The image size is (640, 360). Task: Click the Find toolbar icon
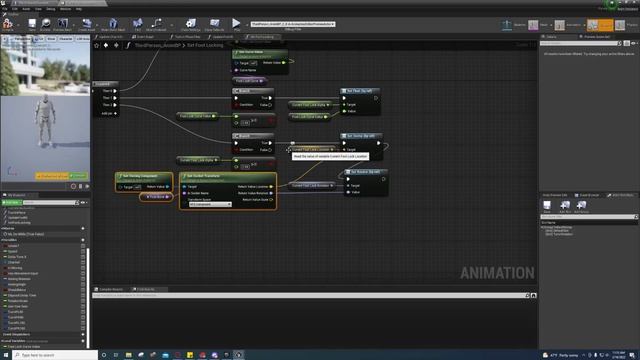(138, 24)
